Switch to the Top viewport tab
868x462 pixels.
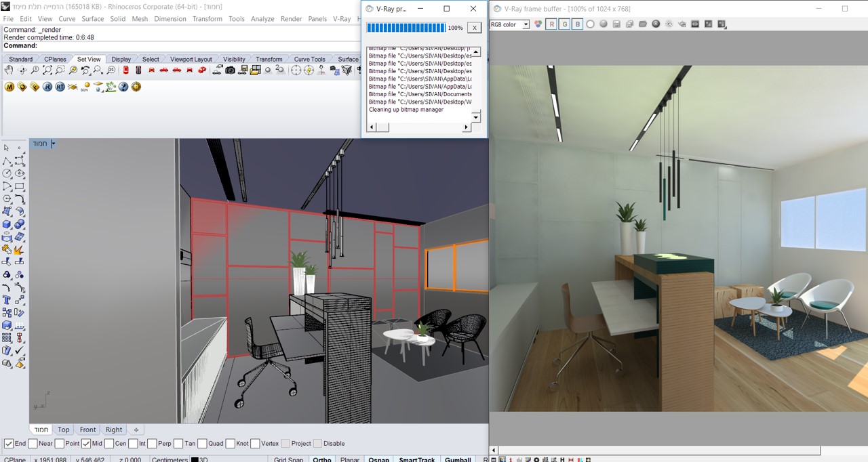tap(63, 429)
